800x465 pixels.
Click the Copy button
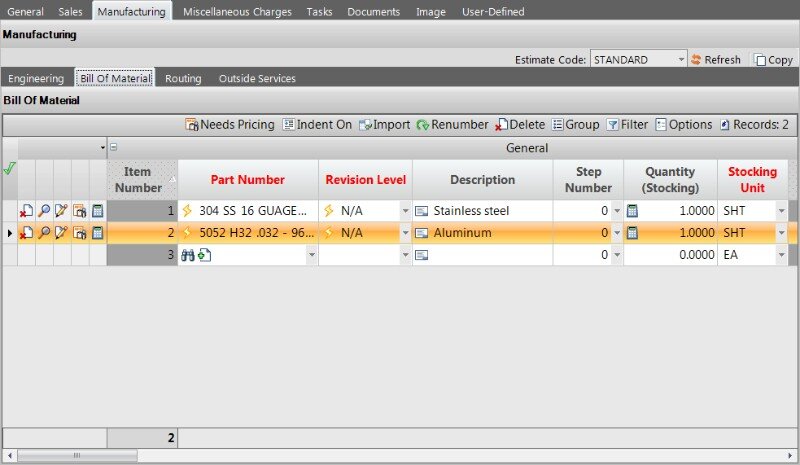[x=772, y=60]
